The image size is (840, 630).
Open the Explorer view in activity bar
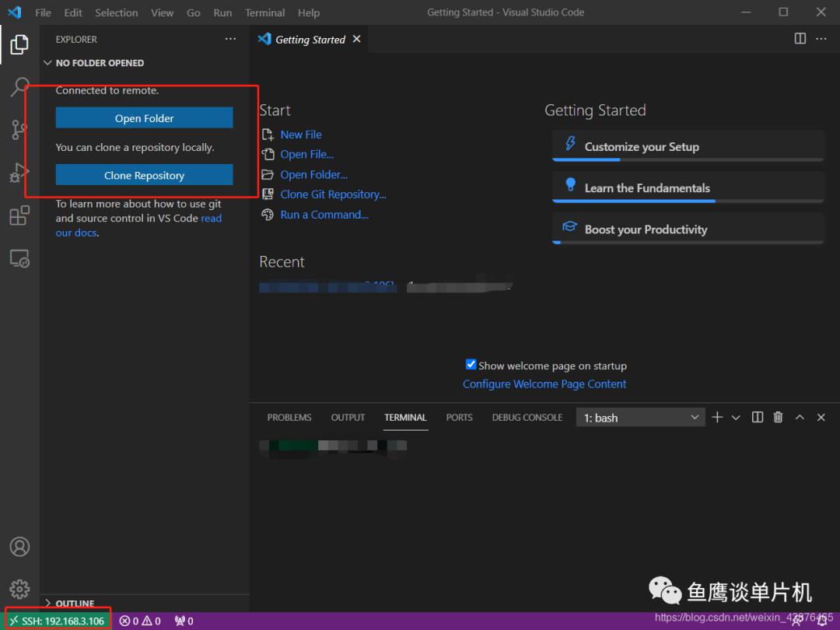pyautogui.click(x=19, y=44)
